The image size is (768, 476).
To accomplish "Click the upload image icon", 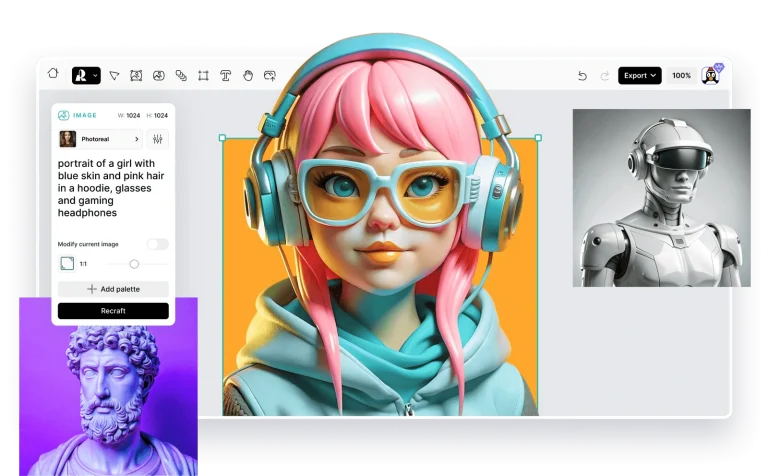I will (270, 75).
